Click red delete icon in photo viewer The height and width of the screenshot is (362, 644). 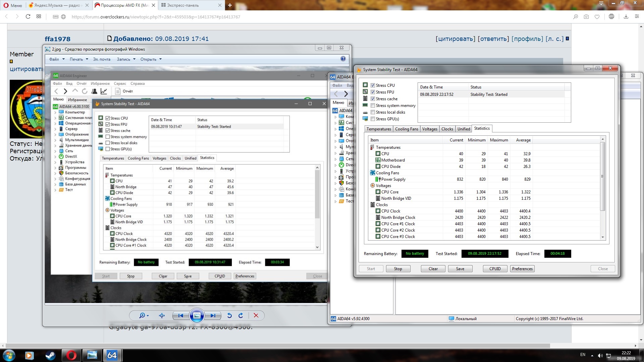(x=256, y=315)
